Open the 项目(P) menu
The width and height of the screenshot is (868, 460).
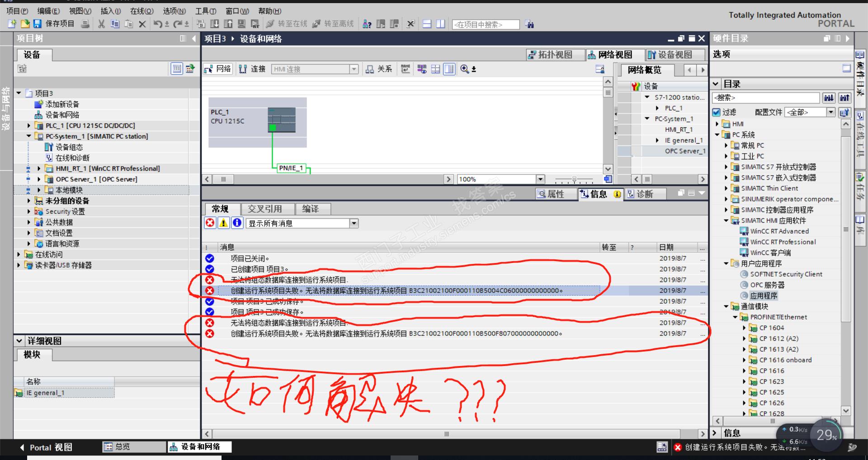(x=17, y=11)
